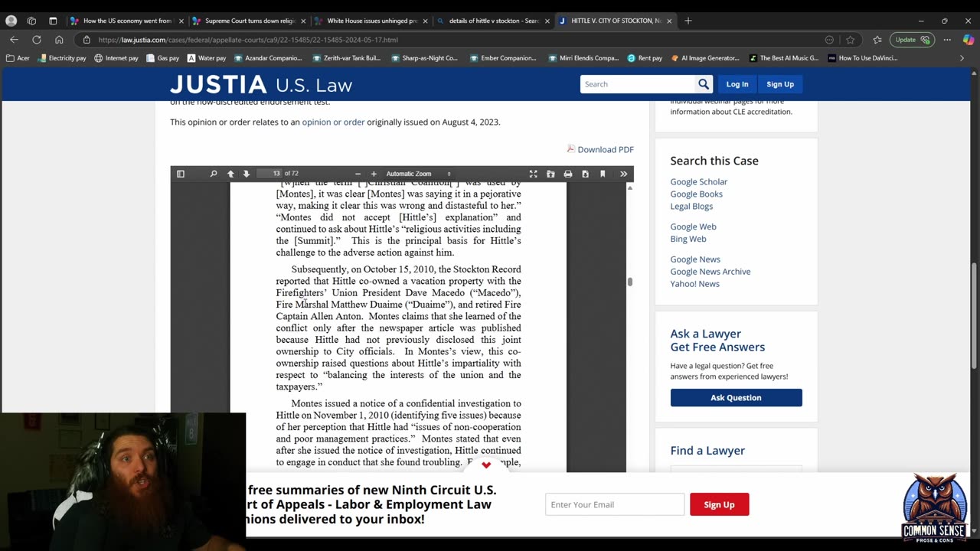The image size is (980, 551).
Task: Open browser settings and more menu
Action: click(947, 40)
